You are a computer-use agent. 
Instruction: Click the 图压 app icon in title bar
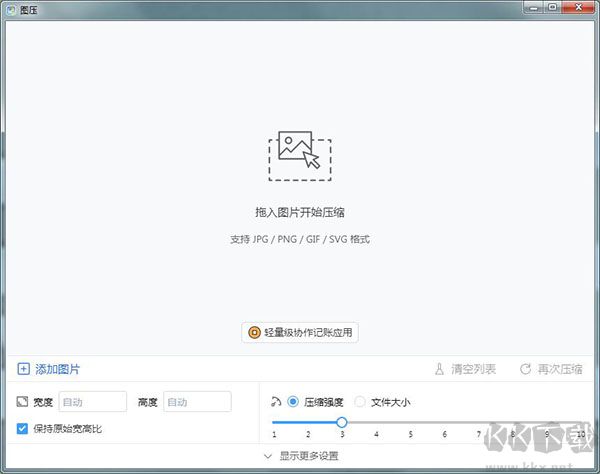10,7
